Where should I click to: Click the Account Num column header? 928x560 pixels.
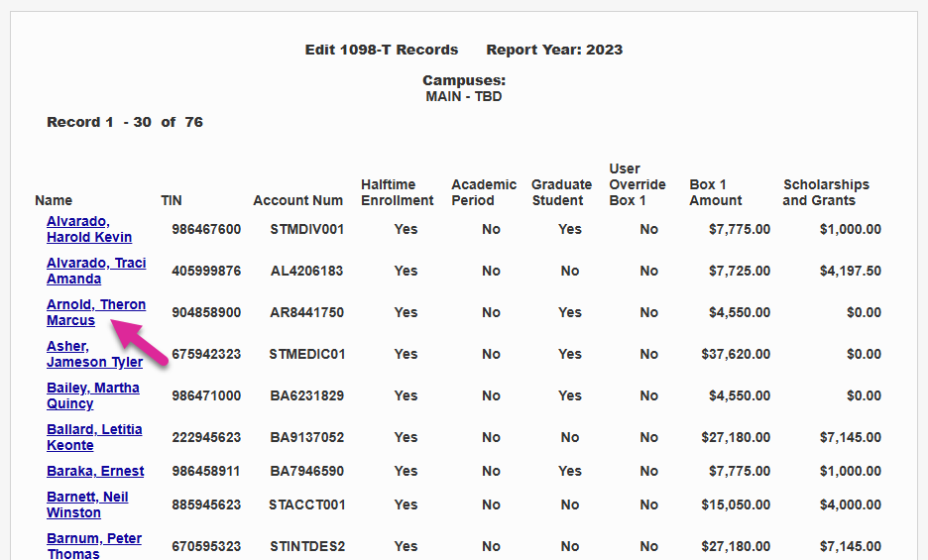tap(297, 200)
